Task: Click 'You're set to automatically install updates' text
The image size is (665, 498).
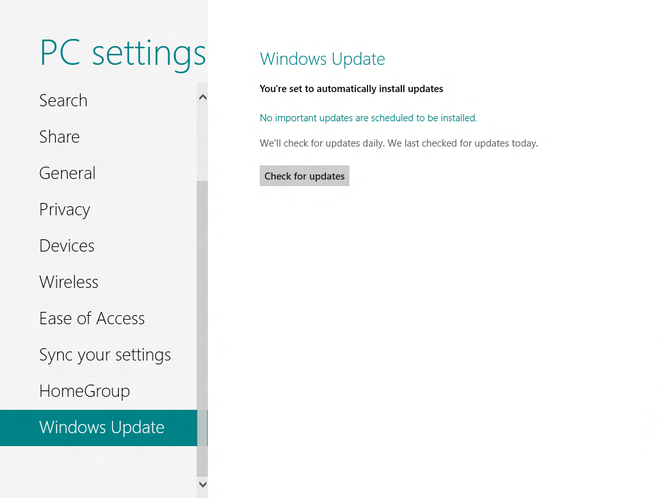Action: click(x=351, y=89)
